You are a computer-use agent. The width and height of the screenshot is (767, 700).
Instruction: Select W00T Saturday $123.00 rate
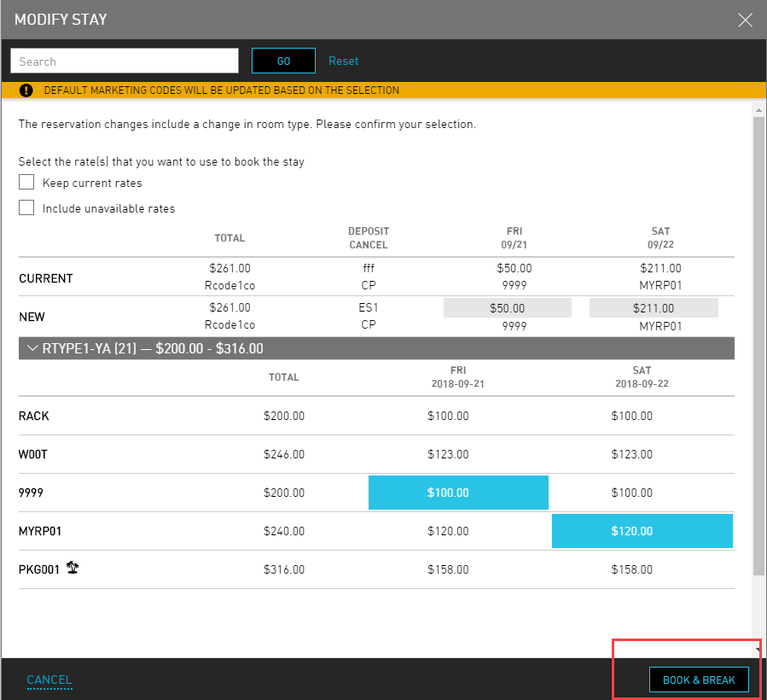[x=631, y=454]
